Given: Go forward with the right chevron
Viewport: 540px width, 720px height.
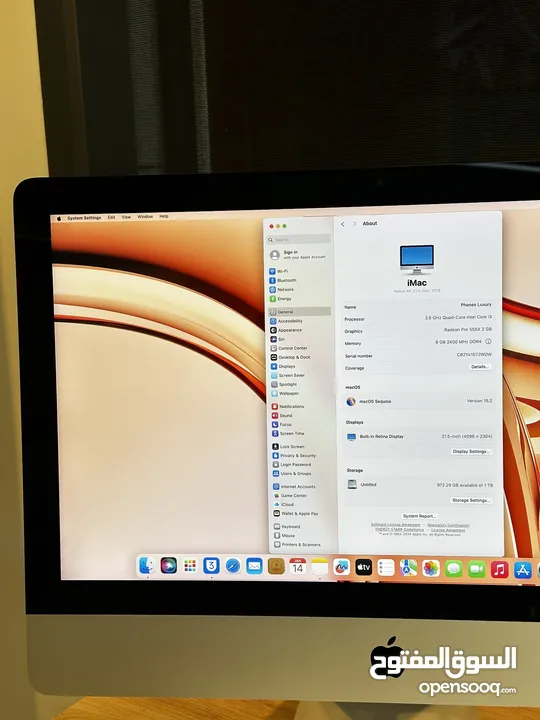Looking at the screenshot, I should (354, 224).
